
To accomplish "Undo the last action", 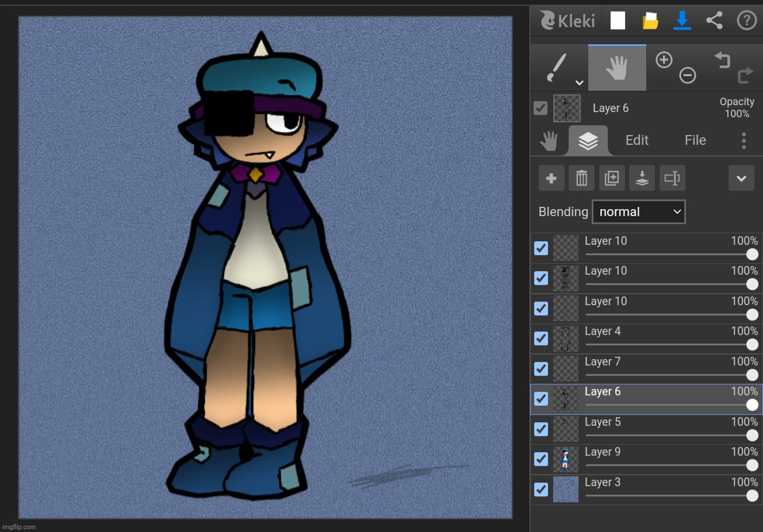I will tap(722, 59).
